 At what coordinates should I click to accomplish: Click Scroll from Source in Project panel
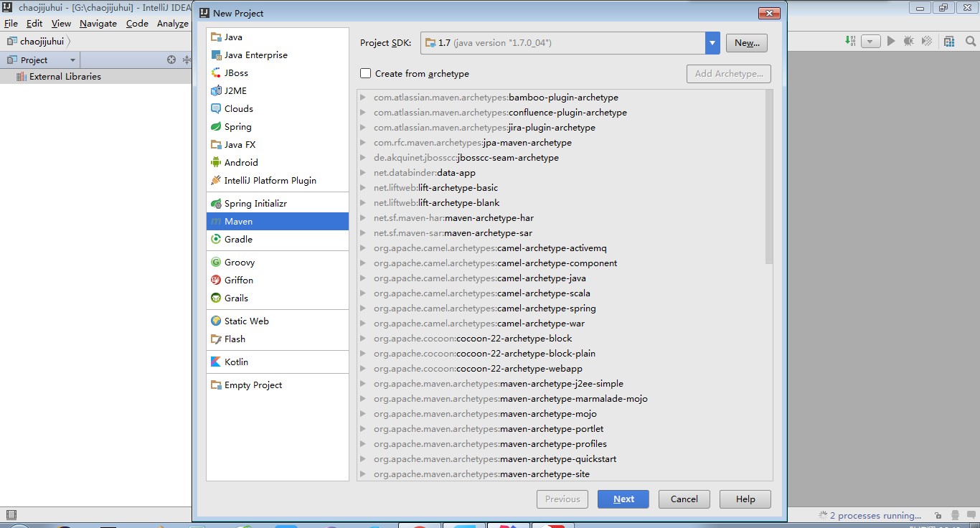(171, 60)
